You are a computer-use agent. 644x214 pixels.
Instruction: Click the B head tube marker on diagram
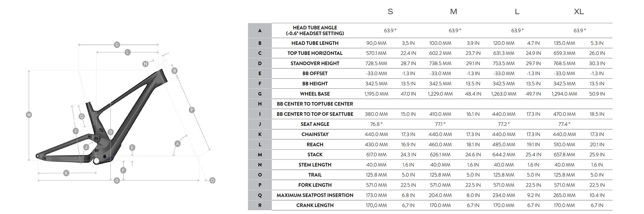175,71
